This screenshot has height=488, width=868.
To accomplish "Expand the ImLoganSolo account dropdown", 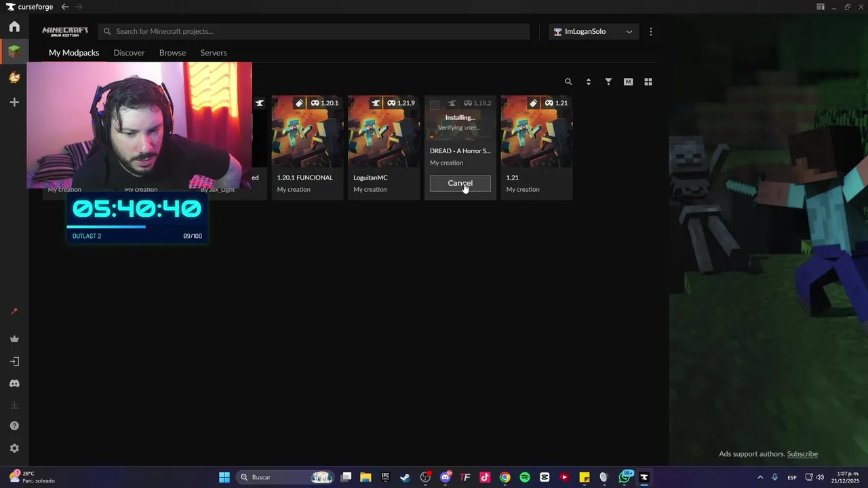I will point(593,32).
